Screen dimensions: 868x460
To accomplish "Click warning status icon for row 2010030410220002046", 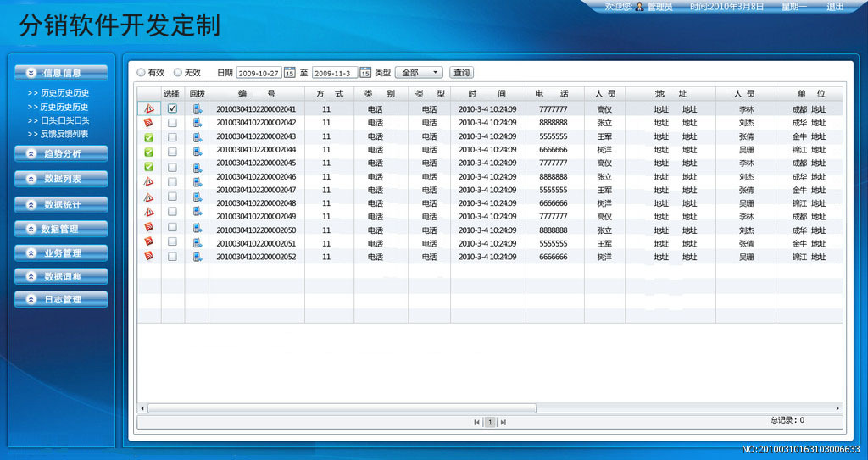I will tap(148, 181).
